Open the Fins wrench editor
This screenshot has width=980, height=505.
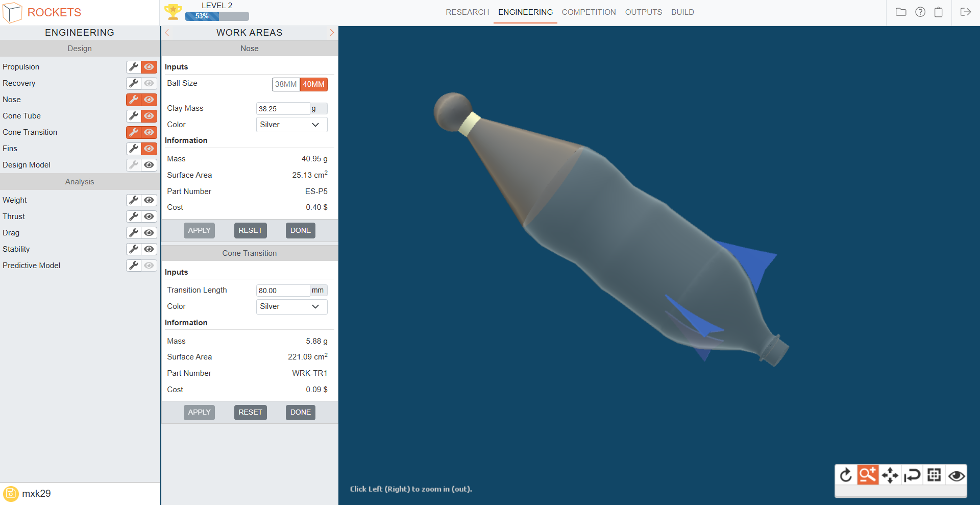click(134, 149)
